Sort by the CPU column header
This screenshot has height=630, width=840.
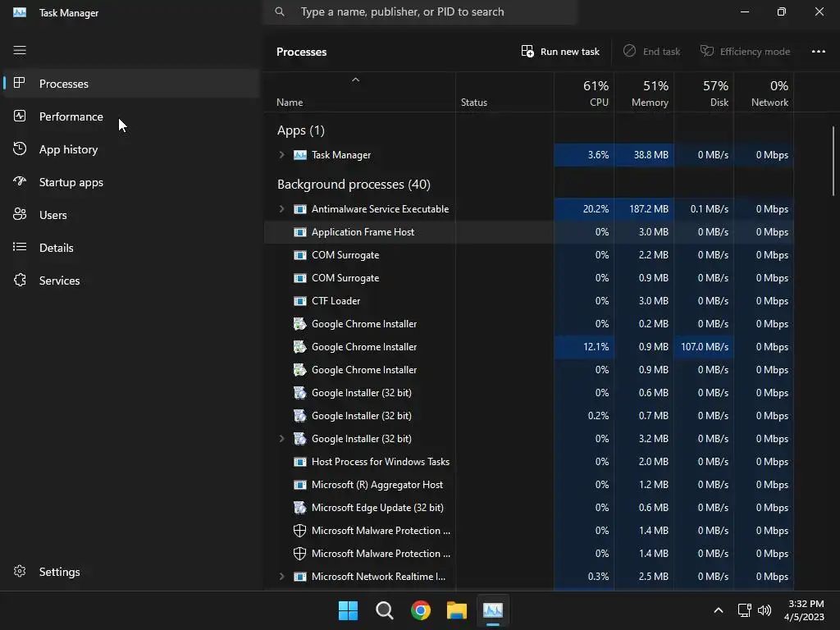click(584, 93)
